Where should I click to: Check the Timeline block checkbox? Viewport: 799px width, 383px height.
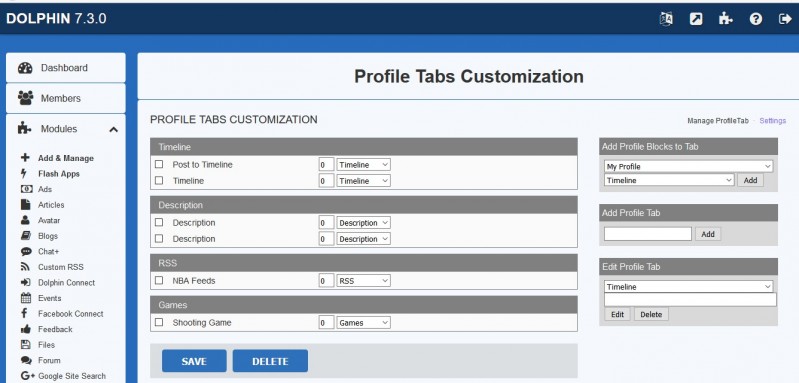point(159,180)
